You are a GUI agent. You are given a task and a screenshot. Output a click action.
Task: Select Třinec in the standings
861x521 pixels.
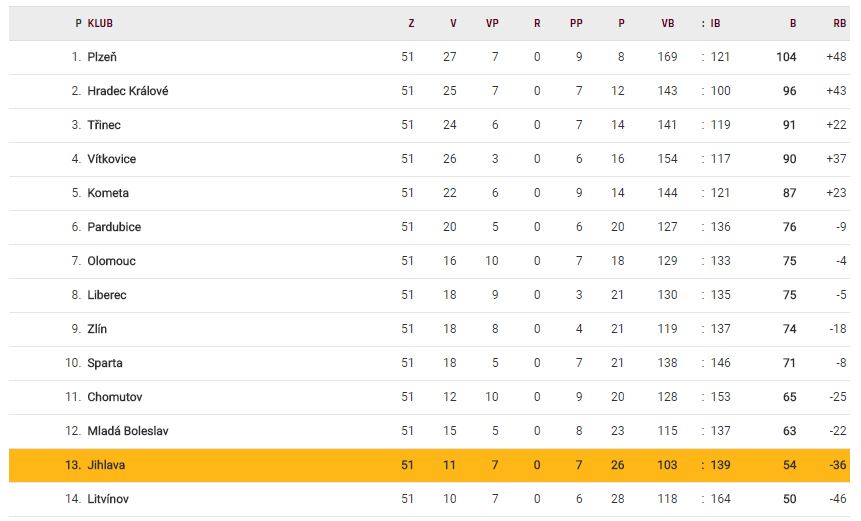(x=104, y=125)
